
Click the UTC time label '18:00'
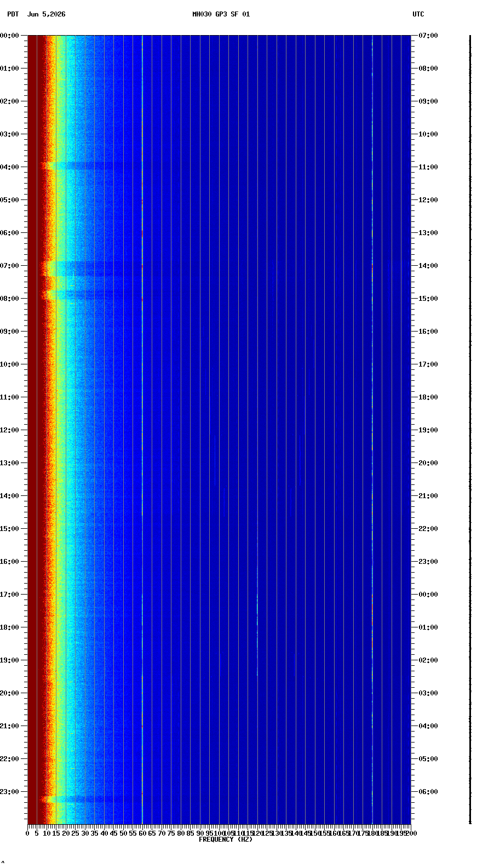click(x=428, y=397)
